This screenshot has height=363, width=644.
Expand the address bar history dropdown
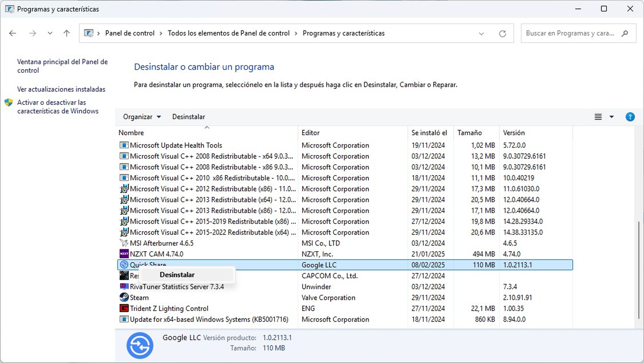click(481, 34)
